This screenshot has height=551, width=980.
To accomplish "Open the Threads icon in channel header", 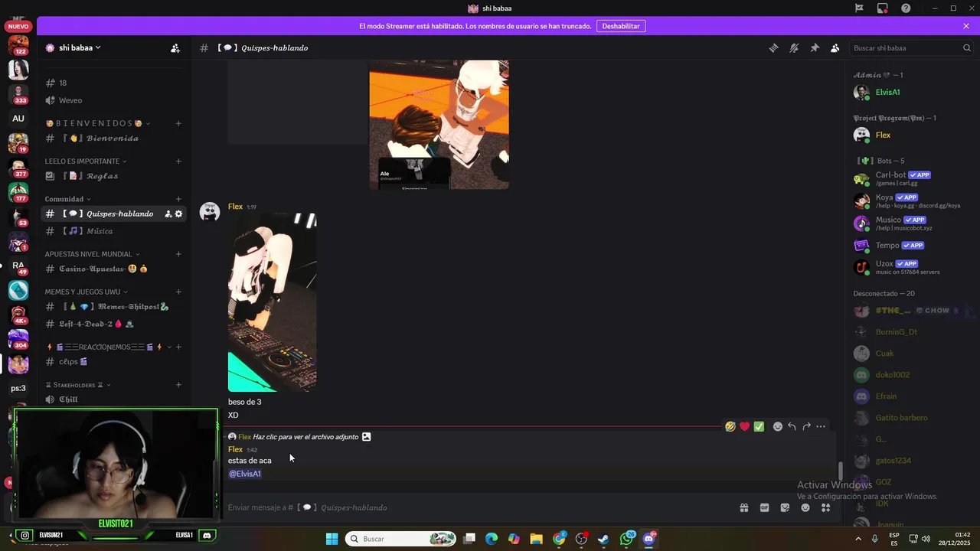I will [x=773, y=47].
